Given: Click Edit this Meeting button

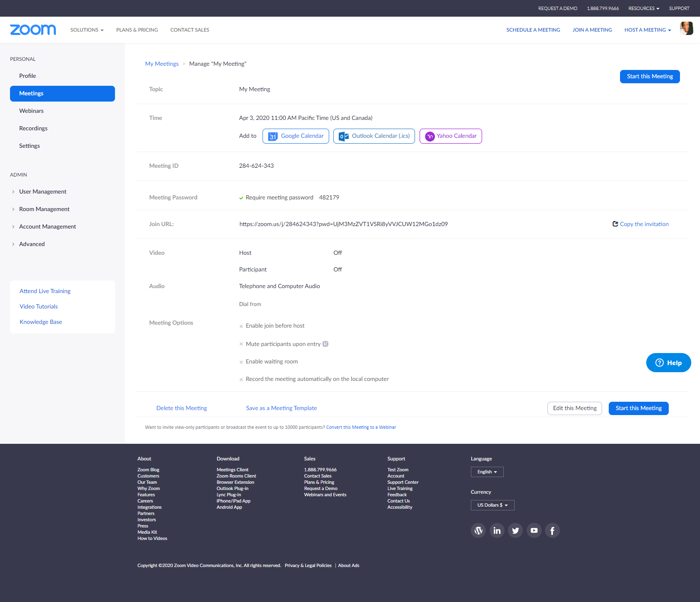Looking at the screenshot, I should click(x=575, y=408).
